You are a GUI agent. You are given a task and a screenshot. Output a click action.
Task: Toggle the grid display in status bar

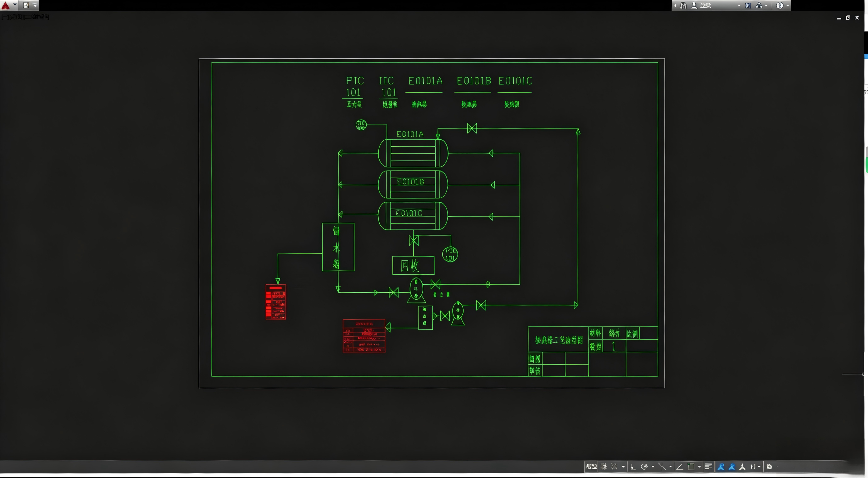[x=604, y=467]
